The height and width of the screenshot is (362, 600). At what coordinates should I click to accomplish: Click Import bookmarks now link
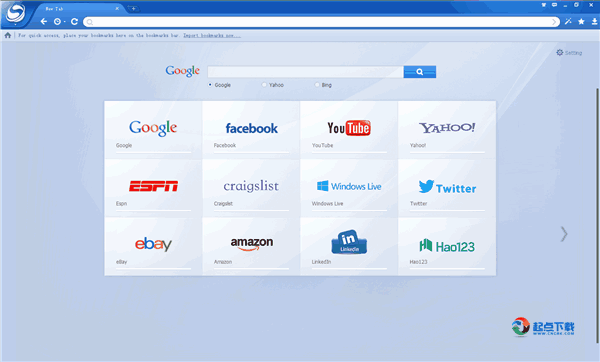click(212, 35)
